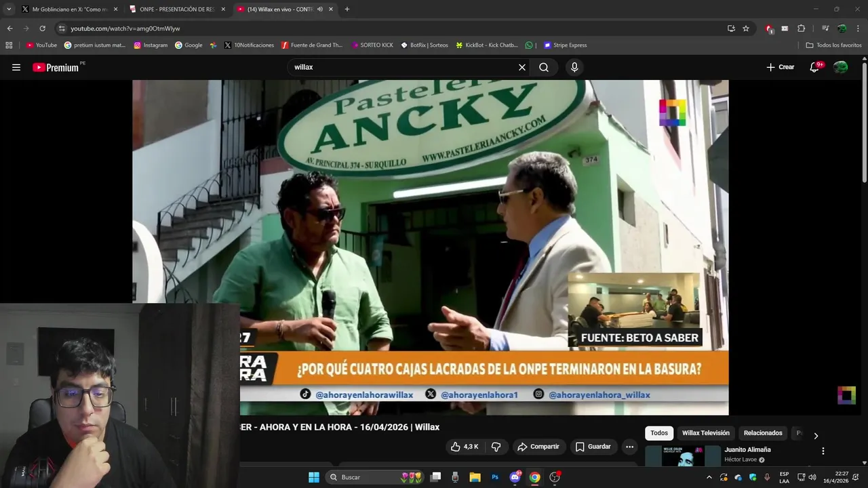Open File Explorer from the taskbar

(475, 477)
